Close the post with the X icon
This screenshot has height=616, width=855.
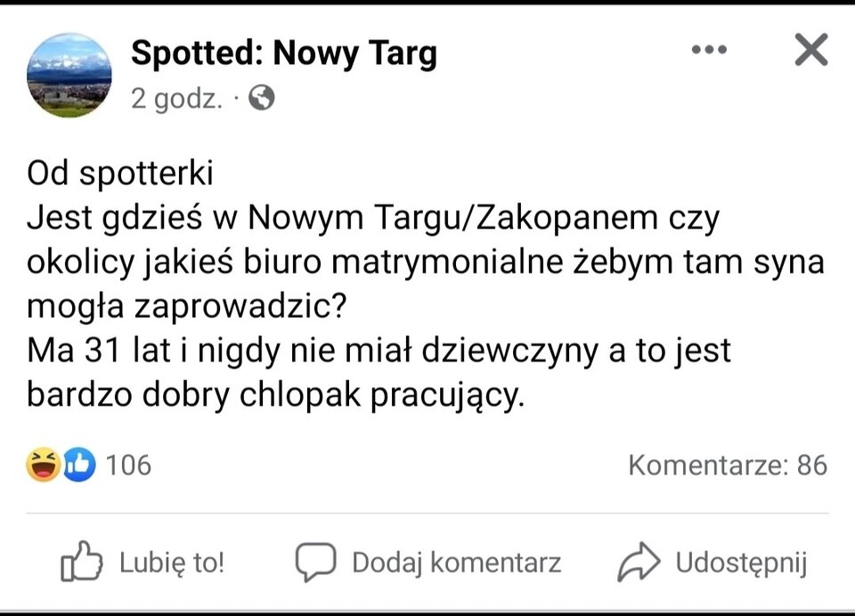[x=810, y=50]
